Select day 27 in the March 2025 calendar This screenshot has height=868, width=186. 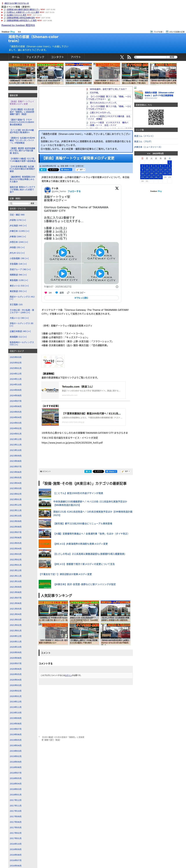tap(160, 177)
